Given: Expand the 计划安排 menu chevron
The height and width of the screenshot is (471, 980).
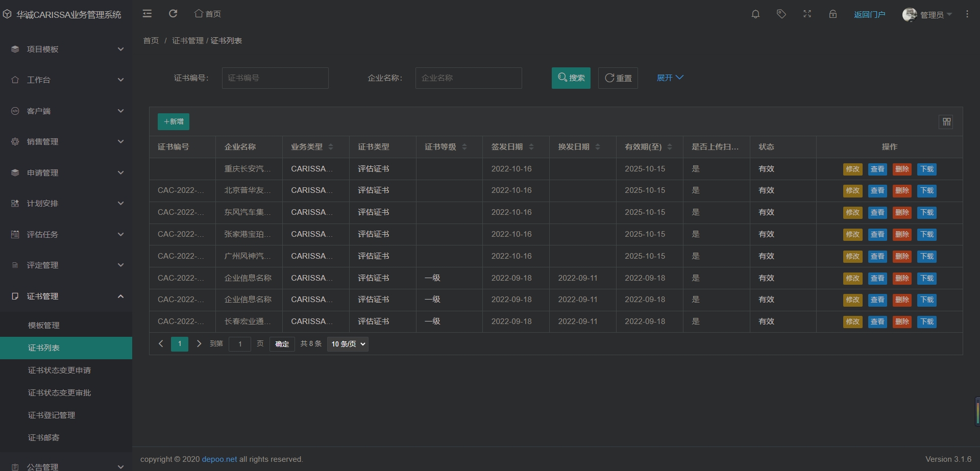Looking at the screenshot, I should click(x=120, y=203).
